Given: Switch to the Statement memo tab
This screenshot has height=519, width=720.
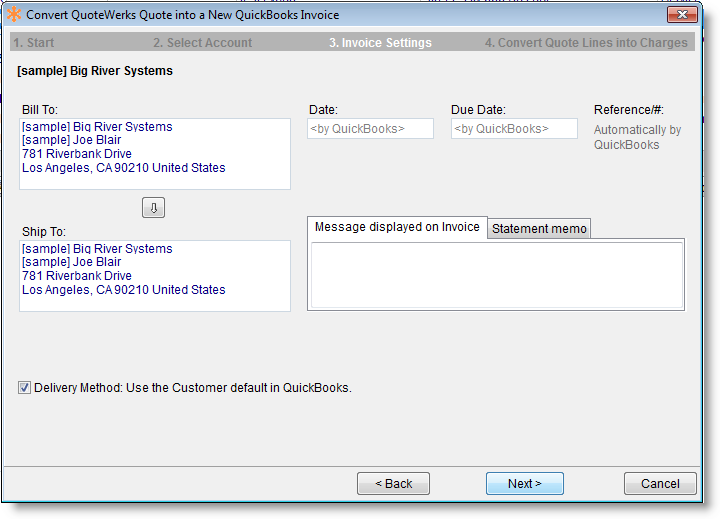Looking at the screenshot, I should [540, 229].
